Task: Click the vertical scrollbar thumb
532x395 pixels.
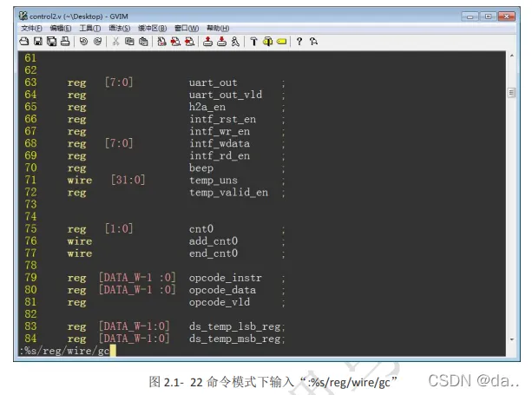Action: click(x=512, y=93)
